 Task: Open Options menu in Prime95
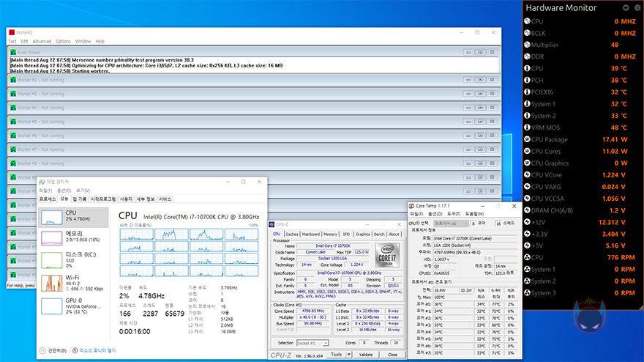tap(63, 41)
